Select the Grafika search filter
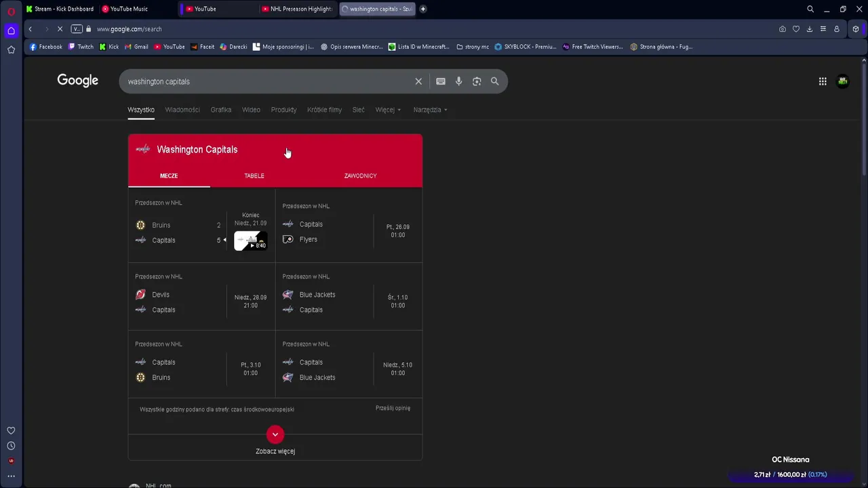Image resolution: width=868 pixels, height=488 pixels. point(221,110)
